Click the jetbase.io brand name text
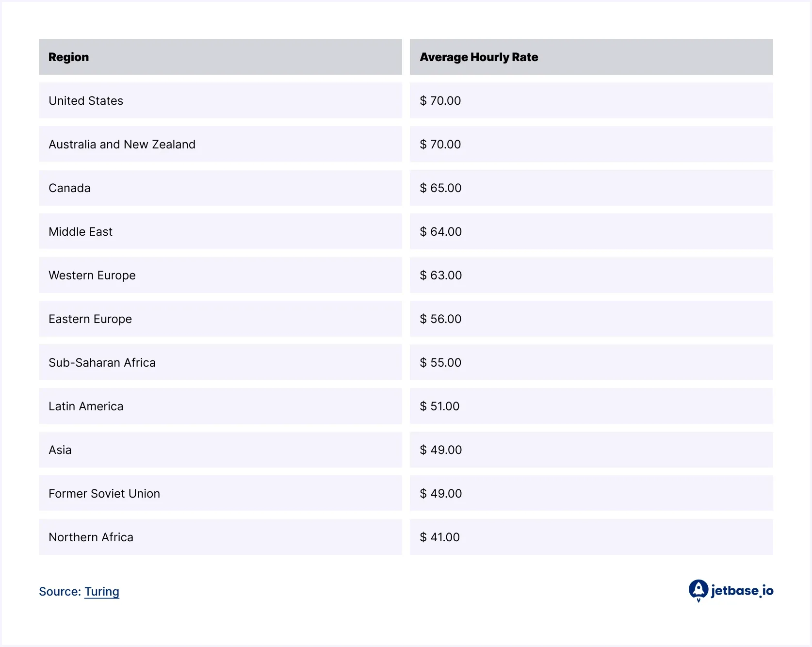Viewport: 812px width, 647px height. pyautogui.click(x=742, y=590)
